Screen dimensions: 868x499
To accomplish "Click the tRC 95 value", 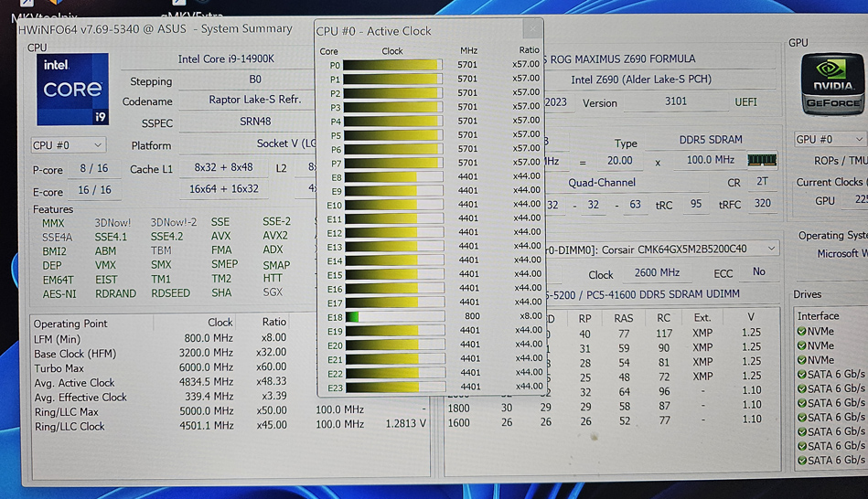I will (696, 204).
